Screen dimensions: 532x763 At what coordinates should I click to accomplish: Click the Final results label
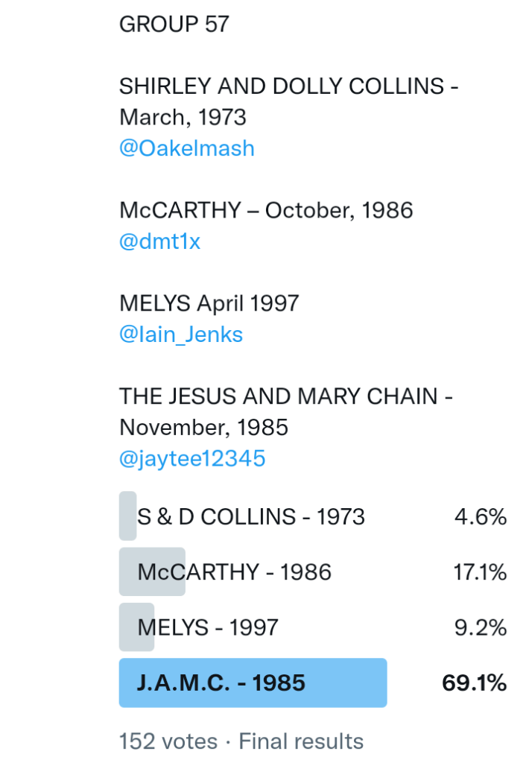pyautogui.click(x=301, y=741)
